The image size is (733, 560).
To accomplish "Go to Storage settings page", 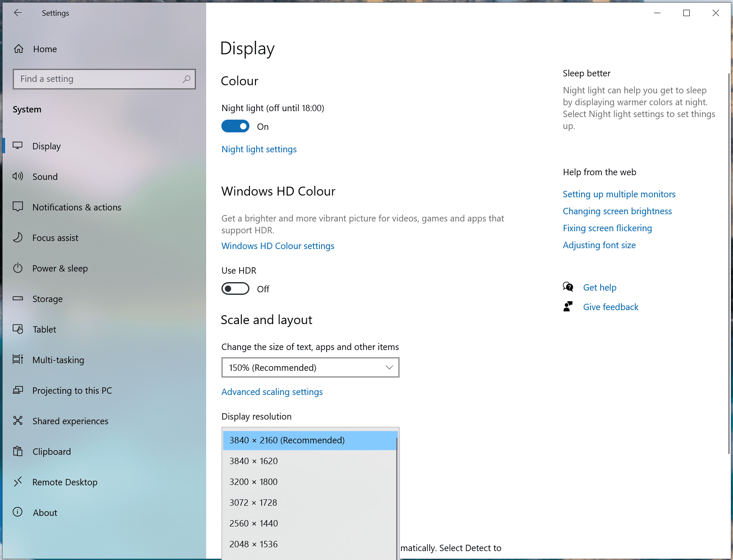I will click(x=48, y=299).
